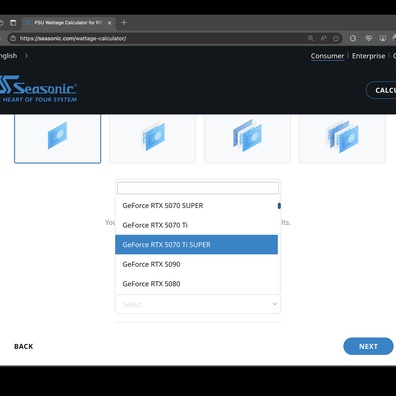Open the lower Select dropdown
The image size is (396, 396).
point(198,304)
